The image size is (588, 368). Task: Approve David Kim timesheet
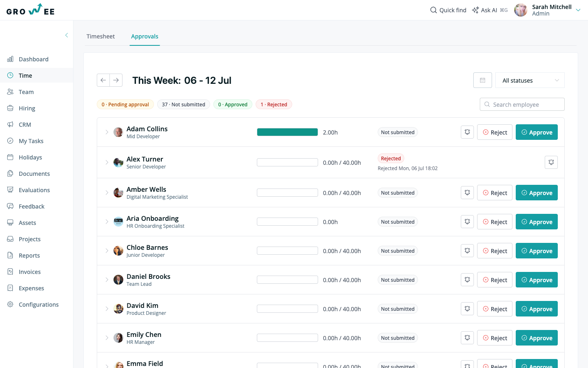click(x=537, y=309)
